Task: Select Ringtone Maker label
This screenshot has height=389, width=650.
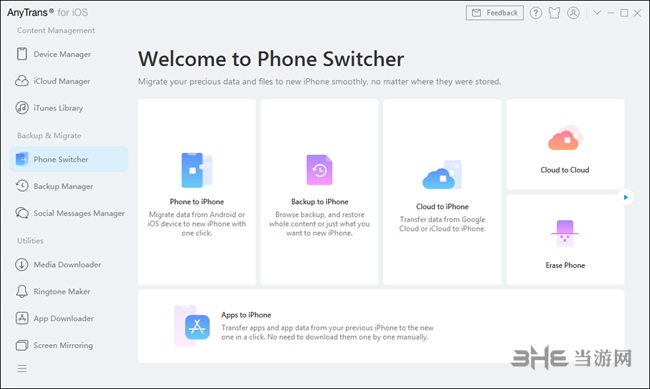Action: [x=62, y=292]
